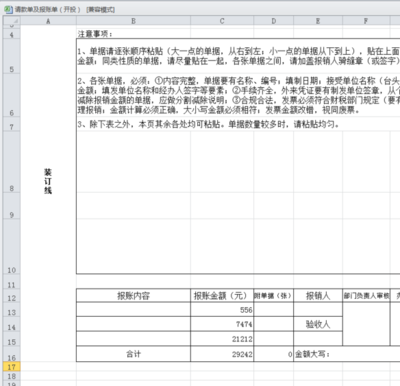Select column A header
Screen dimensions: 400x386
(x=48, y=21)
